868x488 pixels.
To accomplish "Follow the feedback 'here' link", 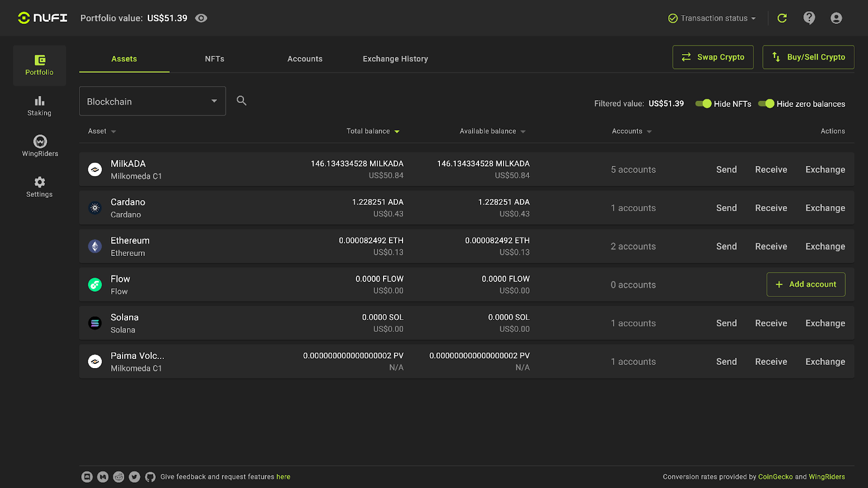I will point(283,477).
